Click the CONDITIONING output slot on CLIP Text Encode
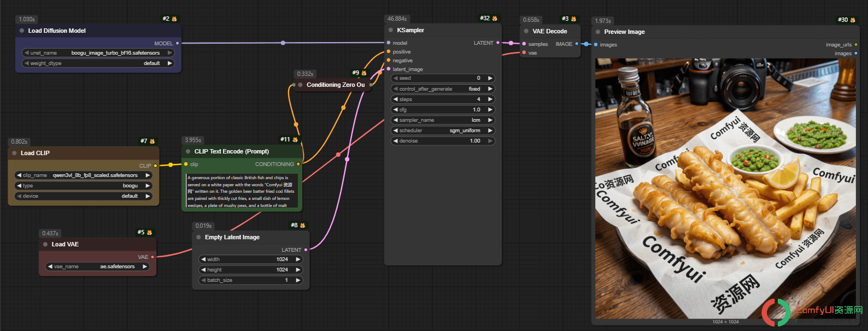868x331 pixels. [x=298, y=164]
